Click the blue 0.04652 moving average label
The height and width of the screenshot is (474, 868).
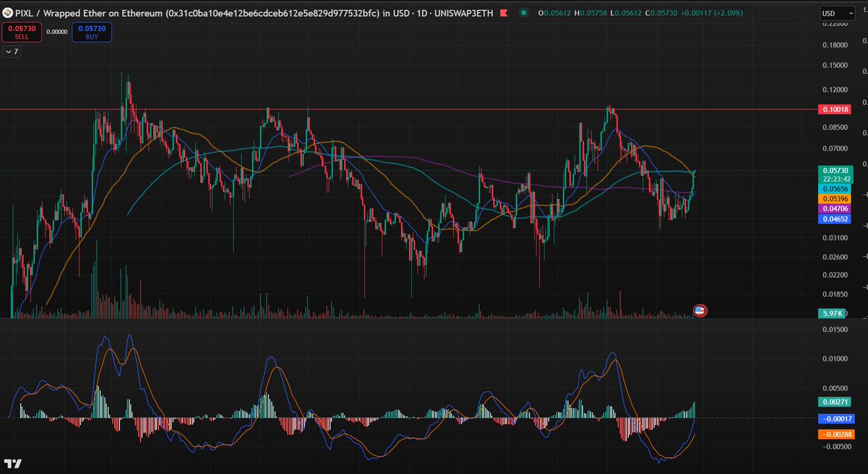(x=834, y=219)
